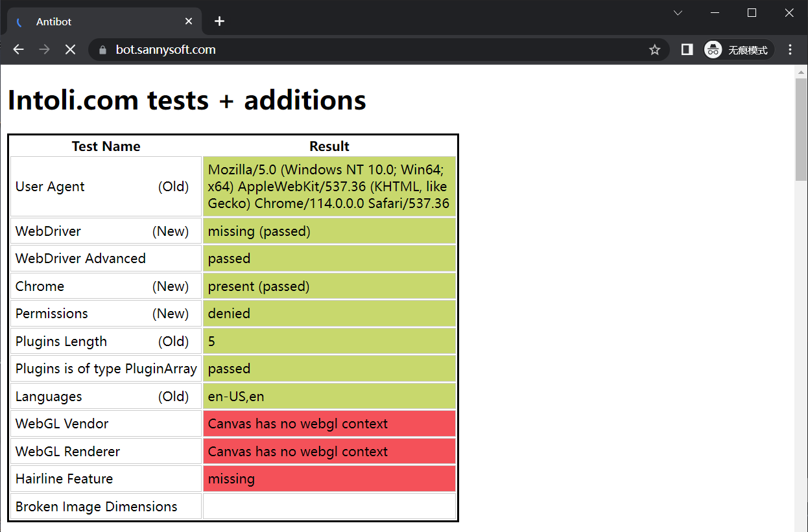
Task: Click the User Agent result text
Action: click(329, 187)
